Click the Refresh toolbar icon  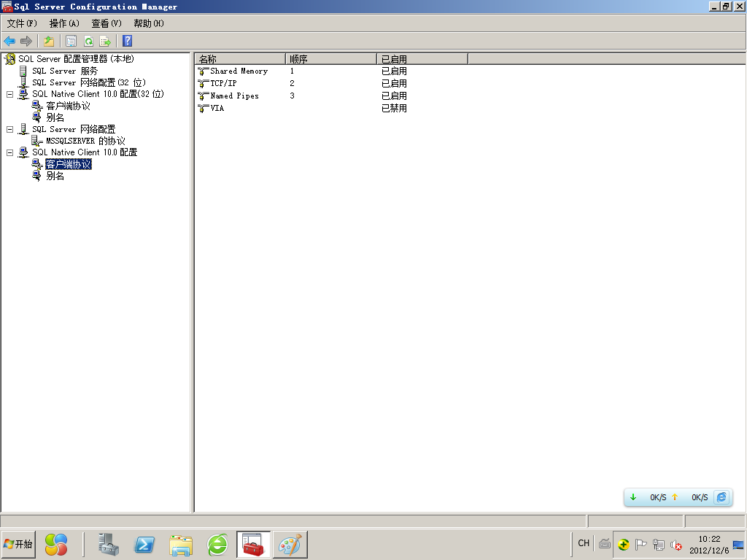point(88,42)
